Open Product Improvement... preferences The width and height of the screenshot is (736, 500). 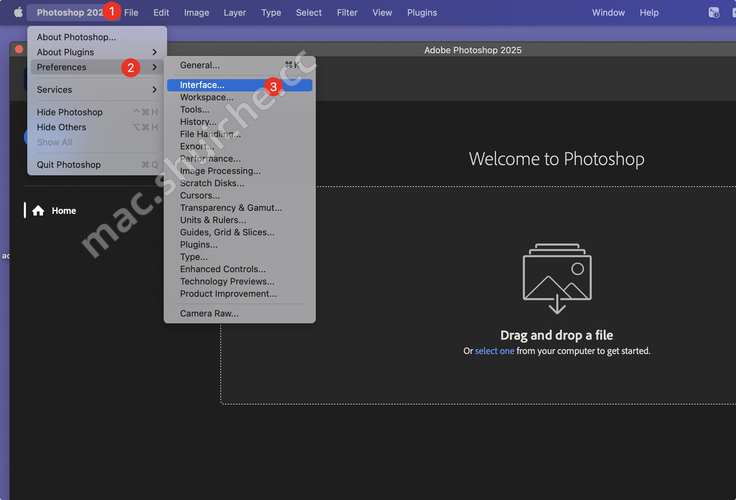[239, 293]
